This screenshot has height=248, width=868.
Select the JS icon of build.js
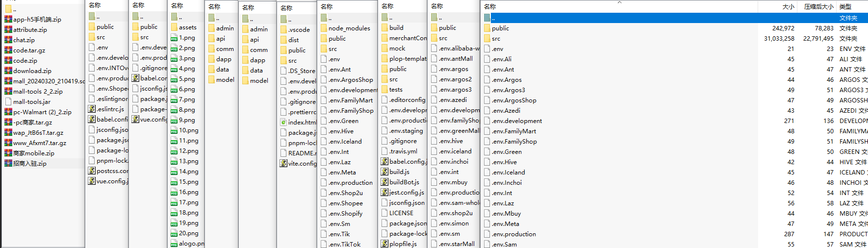pos(384,172)
